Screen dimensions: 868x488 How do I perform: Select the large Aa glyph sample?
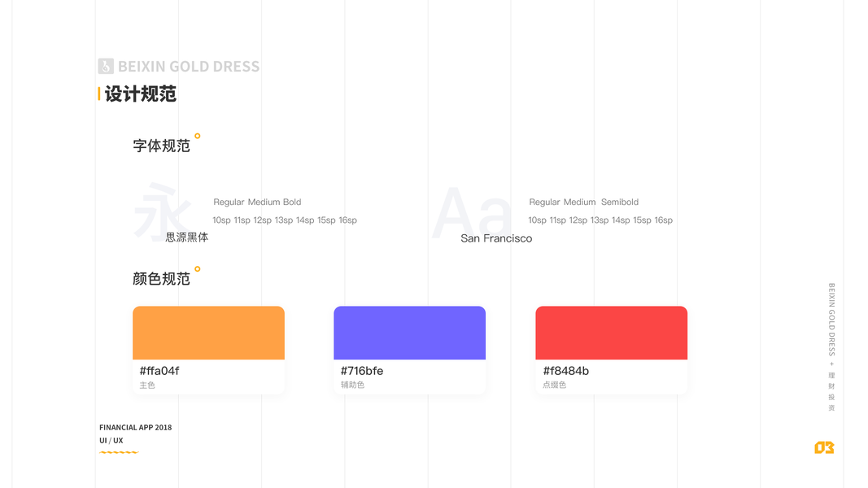pyautogui.click(x=472, y=213)
